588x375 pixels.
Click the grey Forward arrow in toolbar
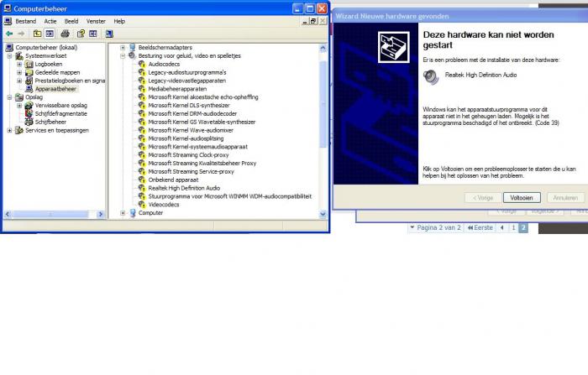pyautogui.click(x=21, y=34)
